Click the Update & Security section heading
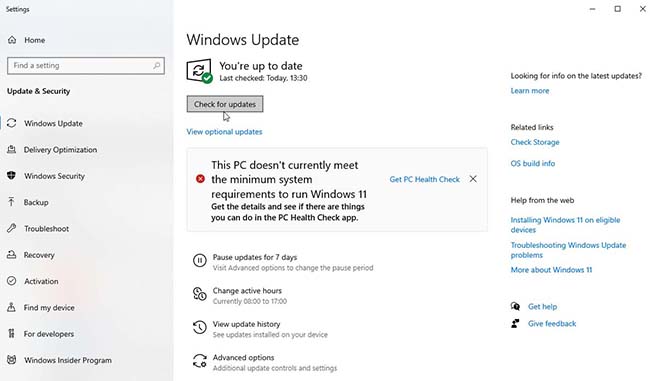This screenshot has width=650, height=381. pos(39,91)
